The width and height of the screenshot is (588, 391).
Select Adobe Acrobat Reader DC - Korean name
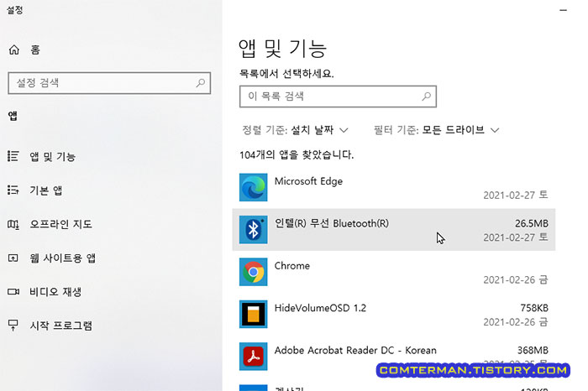[355, 350]
